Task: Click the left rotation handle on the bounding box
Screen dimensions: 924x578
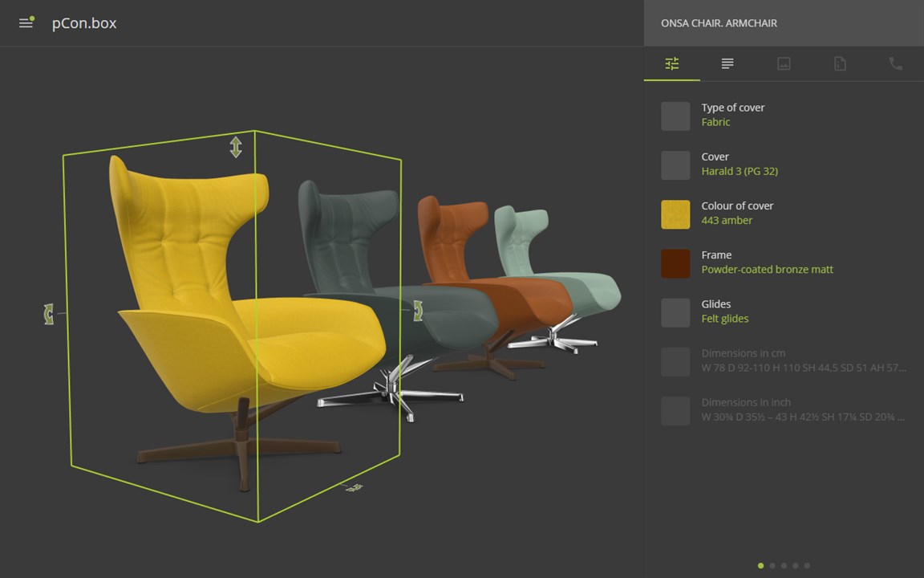Action: tap(49, 314)
